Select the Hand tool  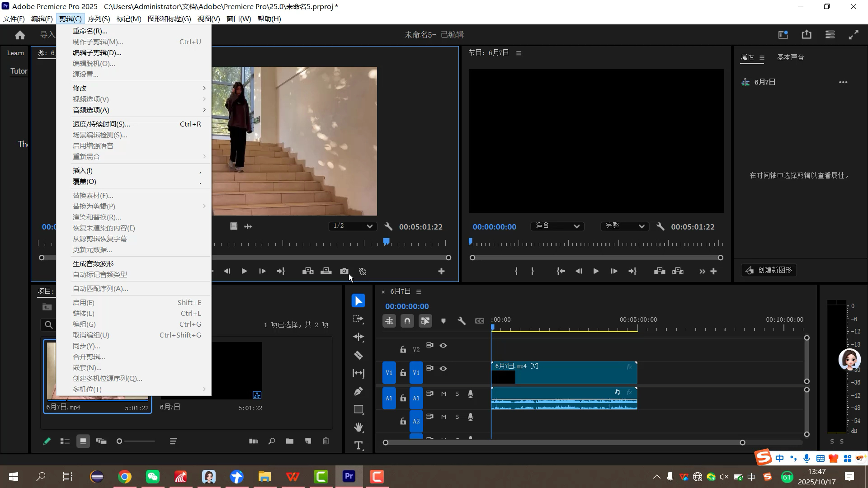(358, 427)
